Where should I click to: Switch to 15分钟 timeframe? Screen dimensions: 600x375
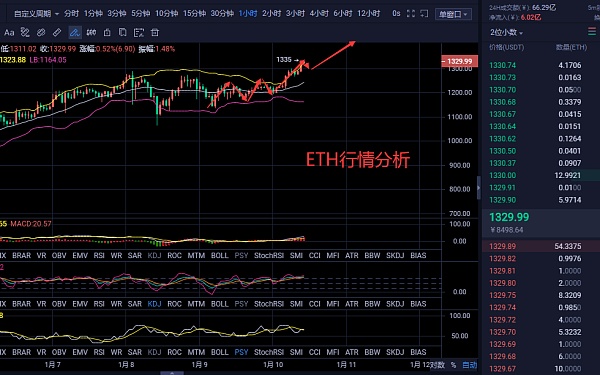tap(194, 14)
